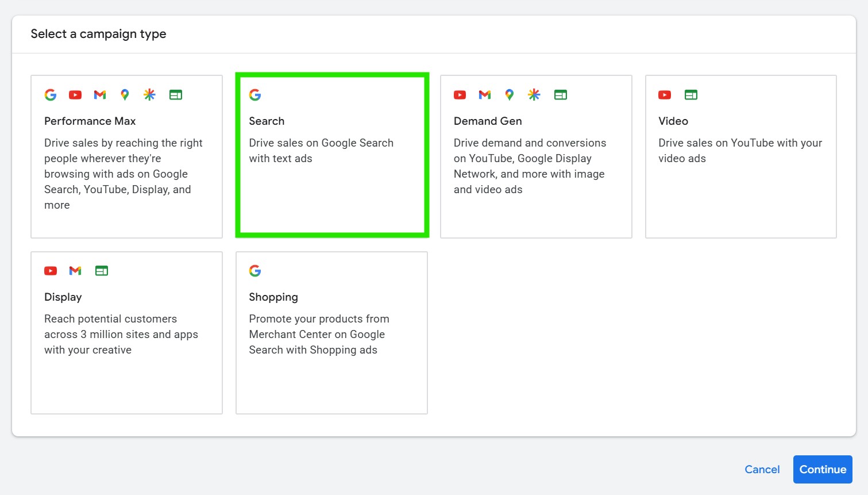The height and width of the screenshot is (495, 868).
Task: Click the YouTube icon in the Video card
Action: click(x=665, y=95)
